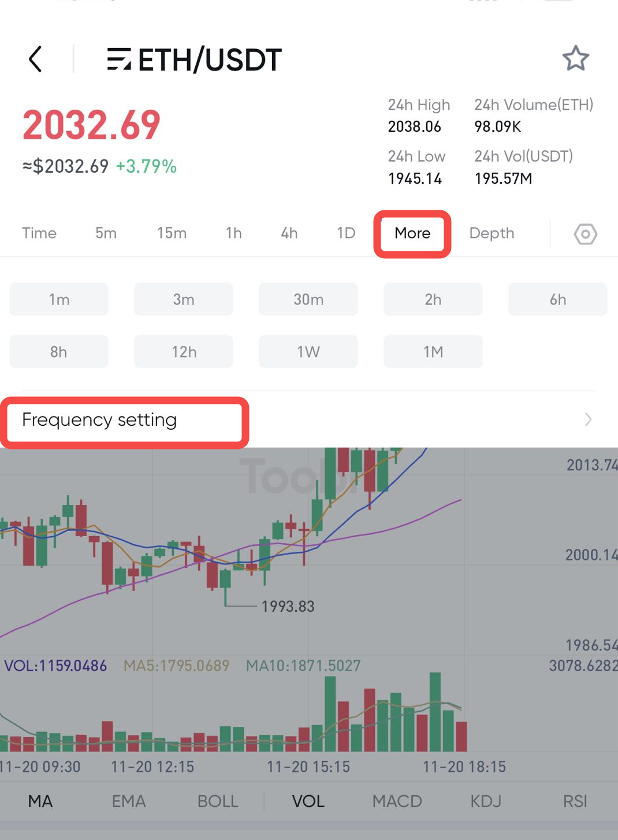The image size is (618, 840).
Task: Tap the tallest green volume bar
Action: coord(435,712)
